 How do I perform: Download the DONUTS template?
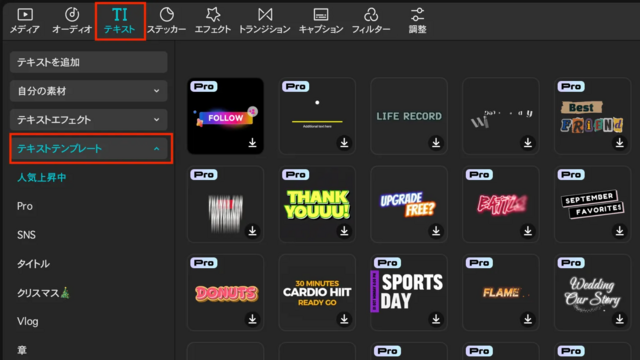click(x=252, y=319)
